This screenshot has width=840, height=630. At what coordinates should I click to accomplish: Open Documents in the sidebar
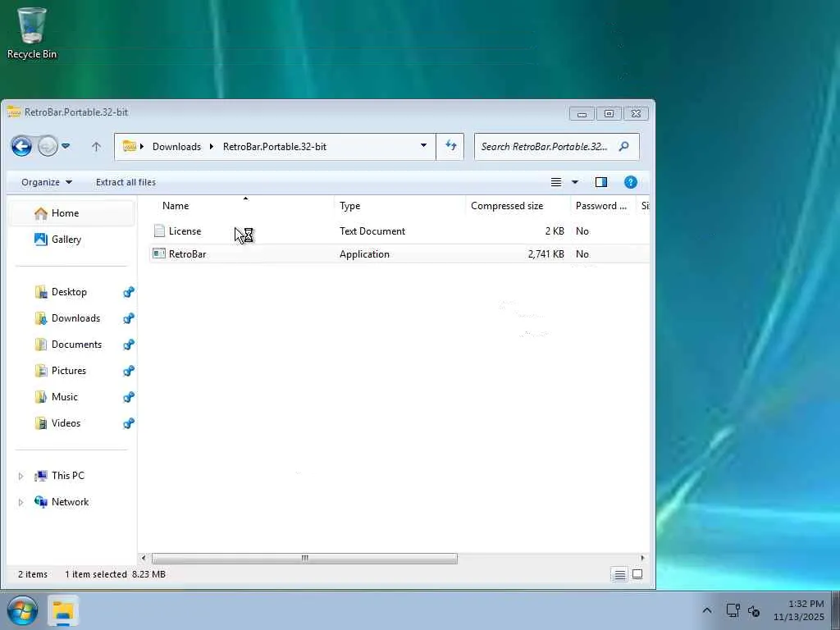(76, 345)
